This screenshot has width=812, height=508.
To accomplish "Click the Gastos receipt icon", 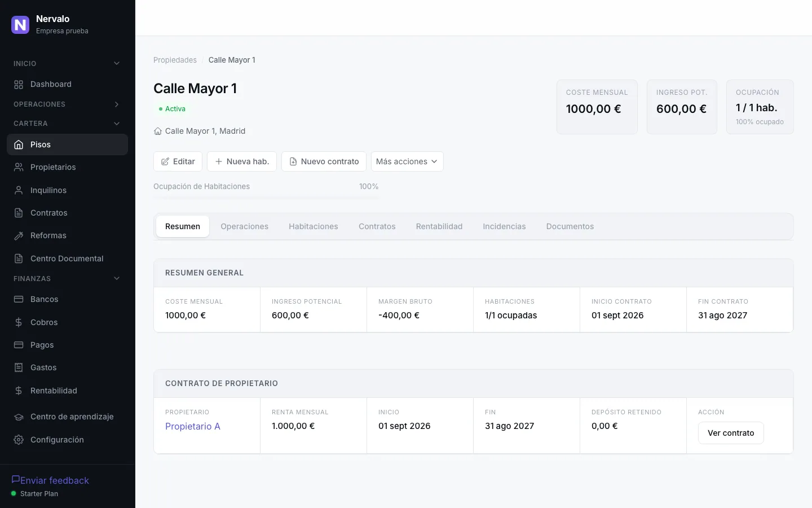I will tap(19, 367).
